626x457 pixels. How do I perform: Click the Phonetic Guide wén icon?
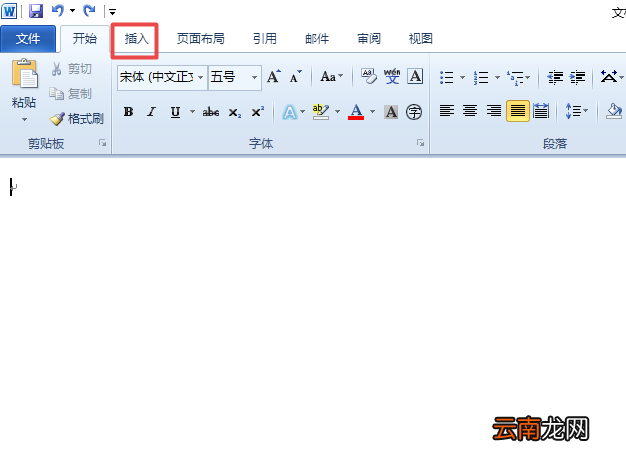coord(392,76)
